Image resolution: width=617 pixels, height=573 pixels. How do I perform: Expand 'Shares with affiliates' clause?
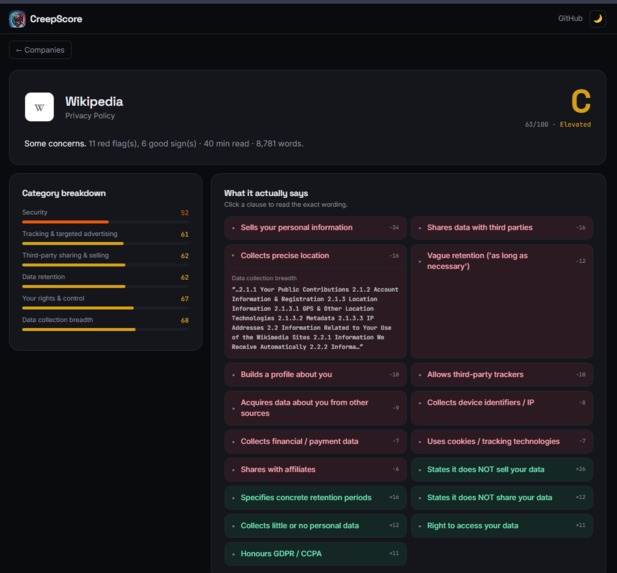pyautogui.click(x=315, y=469)
